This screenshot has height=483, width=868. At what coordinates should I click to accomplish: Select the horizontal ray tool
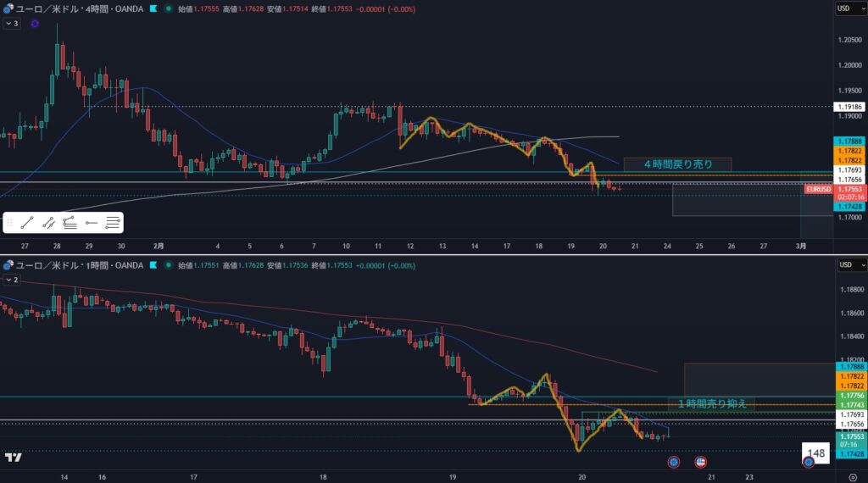click(x=92, y=223)
